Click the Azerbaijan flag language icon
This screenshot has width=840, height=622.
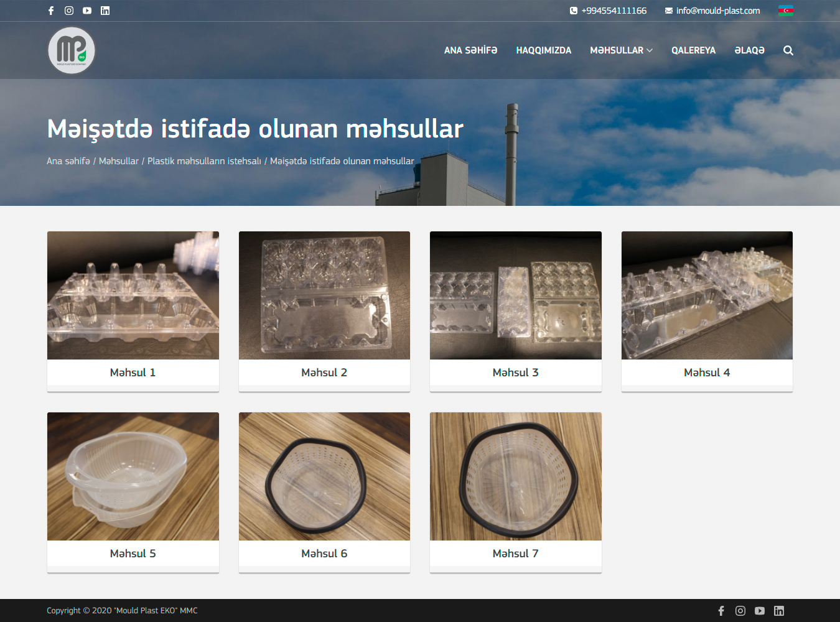[x=785, y=11]
